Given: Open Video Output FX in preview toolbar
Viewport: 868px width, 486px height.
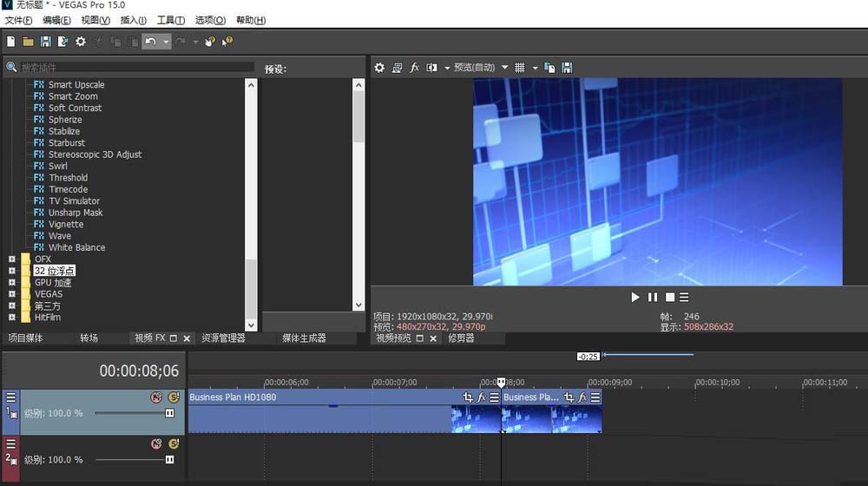Looking at the screenshot, I should [414, 68].
